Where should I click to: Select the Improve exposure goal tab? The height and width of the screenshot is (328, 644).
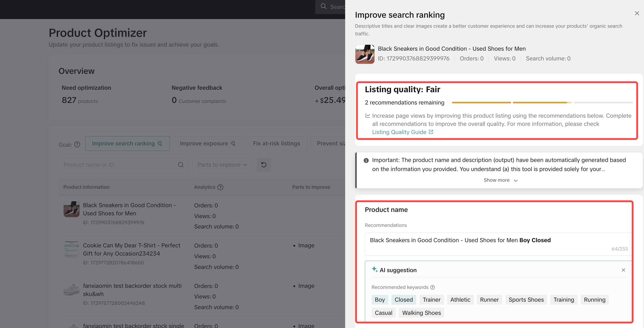point(208,143)
